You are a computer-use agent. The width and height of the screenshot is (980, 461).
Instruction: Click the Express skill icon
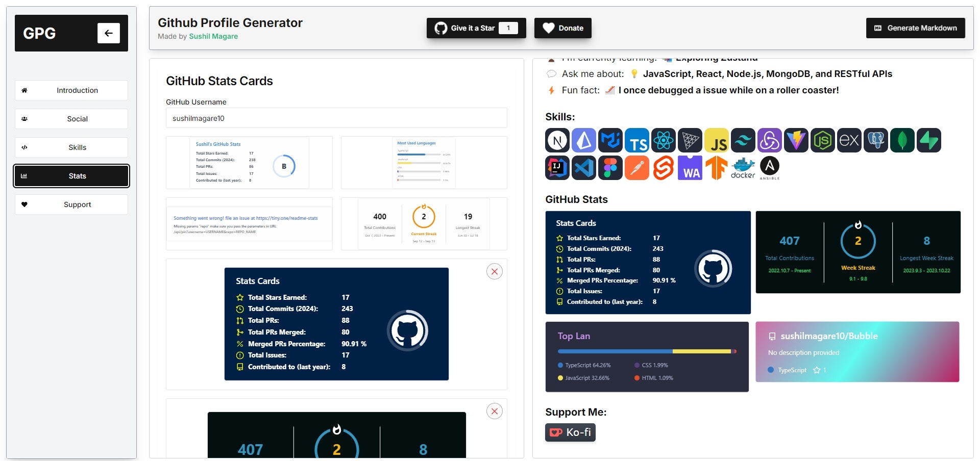pyautogui.click(x=849, y=140)
